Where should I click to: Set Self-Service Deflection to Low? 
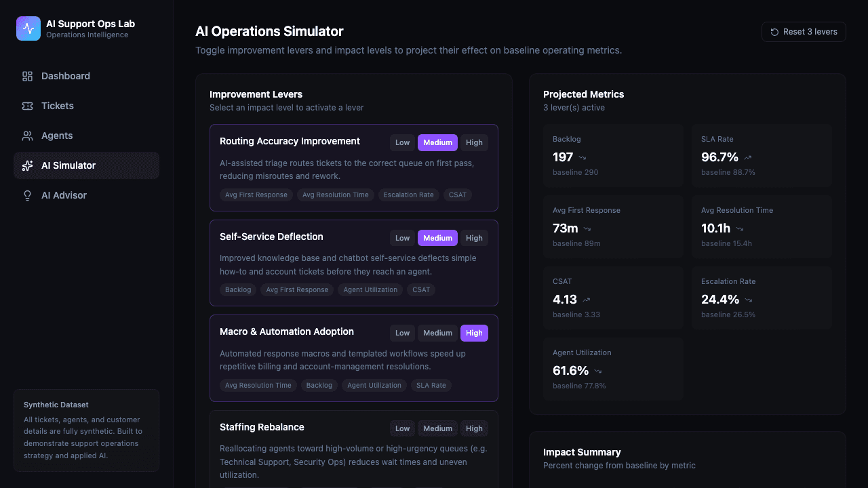click(x=403, y=238)
